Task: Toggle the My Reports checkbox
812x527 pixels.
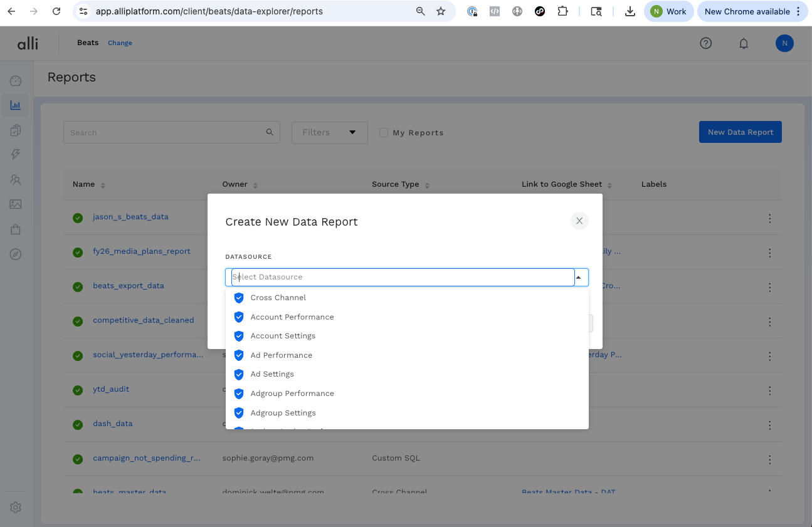Action: point(384,133)
